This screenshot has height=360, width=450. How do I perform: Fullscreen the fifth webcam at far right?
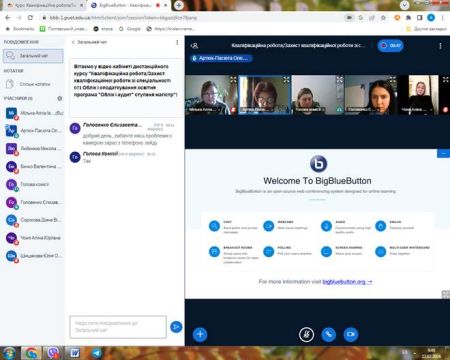coord(446,79)
